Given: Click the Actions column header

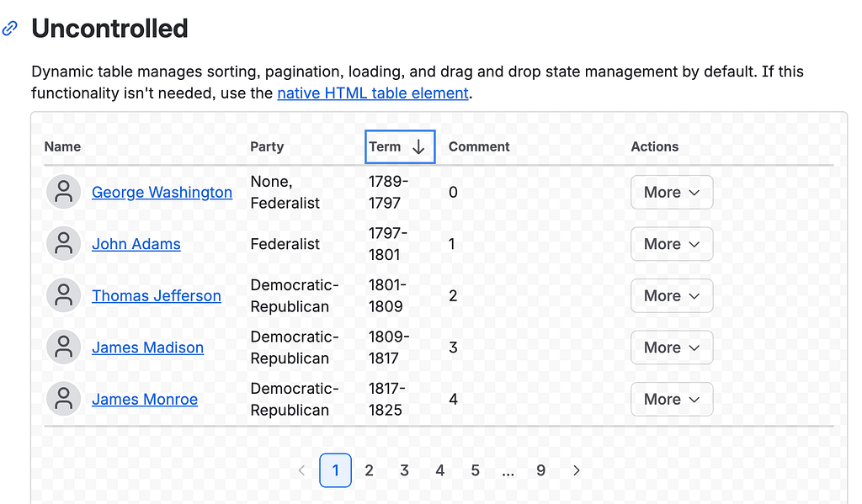Looking at the screenshot, I should (x=655, y=146).
